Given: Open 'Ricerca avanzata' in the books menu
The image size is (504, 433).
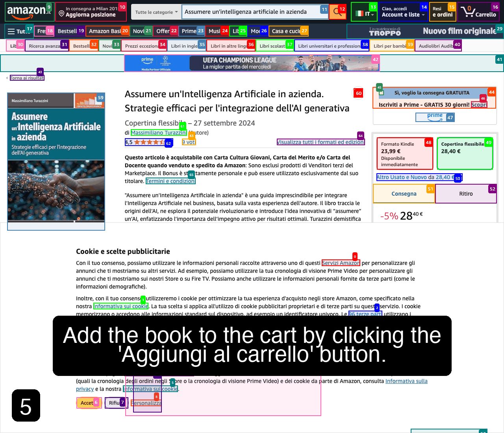Looking at the screenshot, I should coord(47,46).
